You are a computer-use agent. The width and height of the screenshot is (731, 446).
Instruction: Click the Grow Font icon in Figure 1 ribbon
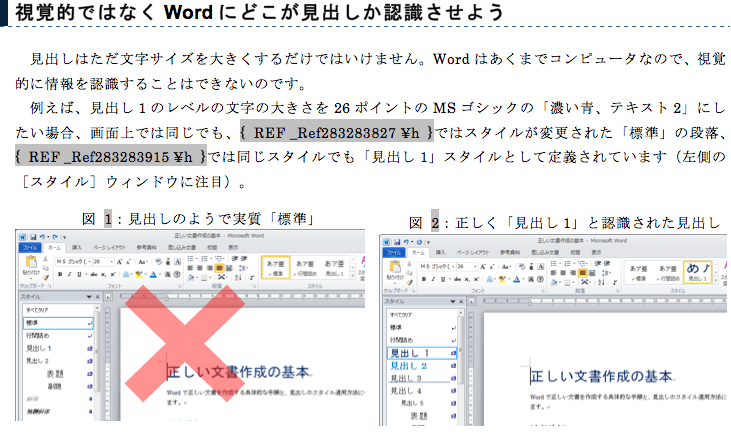[119, 262]
